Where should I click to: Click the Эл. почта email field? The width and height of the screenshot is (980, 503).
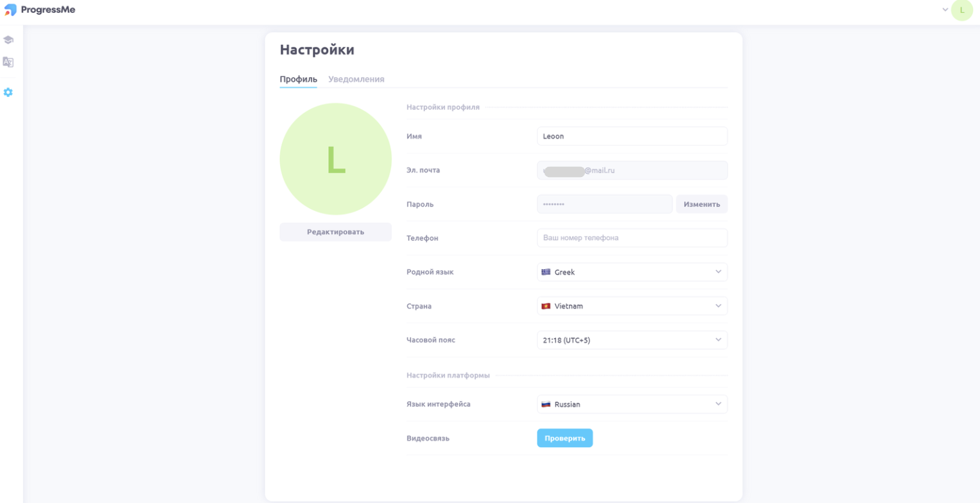click(632, 170)
